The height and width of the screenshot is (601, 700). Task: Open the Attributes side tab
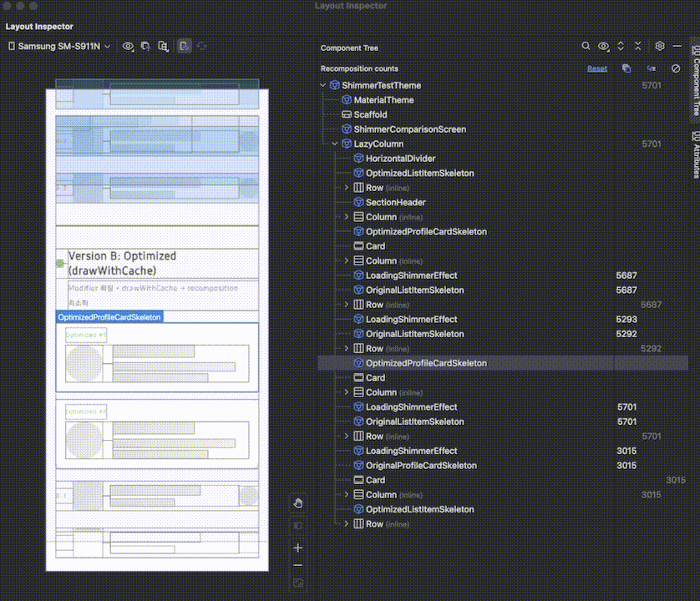pyautogui.click(x=696, y=154)
